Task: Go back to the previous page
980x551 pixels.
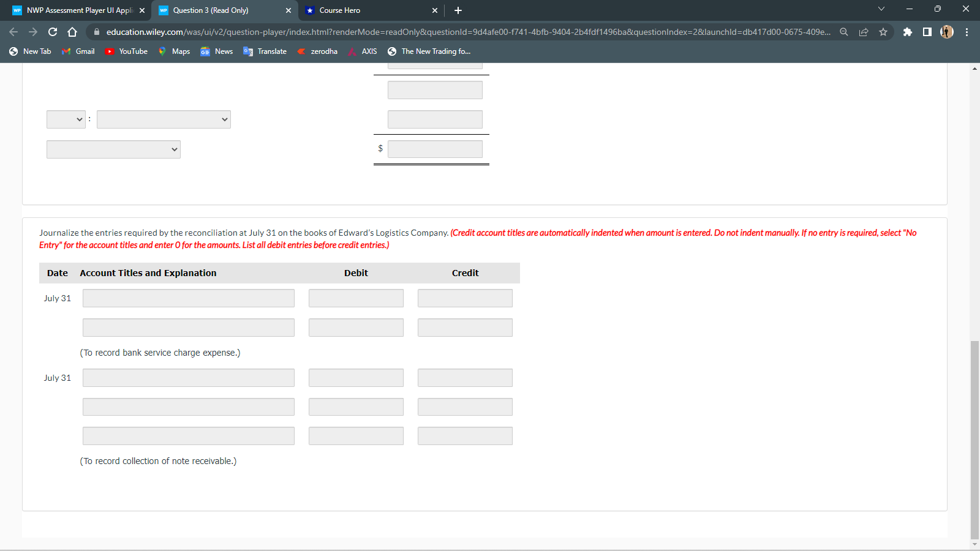Action: click(13, 32)
